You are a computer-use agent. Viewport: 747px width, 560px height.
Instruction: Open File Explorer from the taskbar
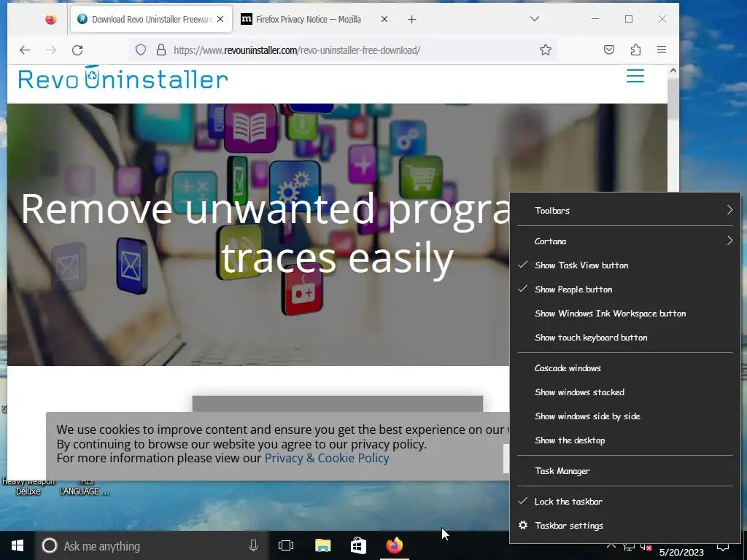322,545
